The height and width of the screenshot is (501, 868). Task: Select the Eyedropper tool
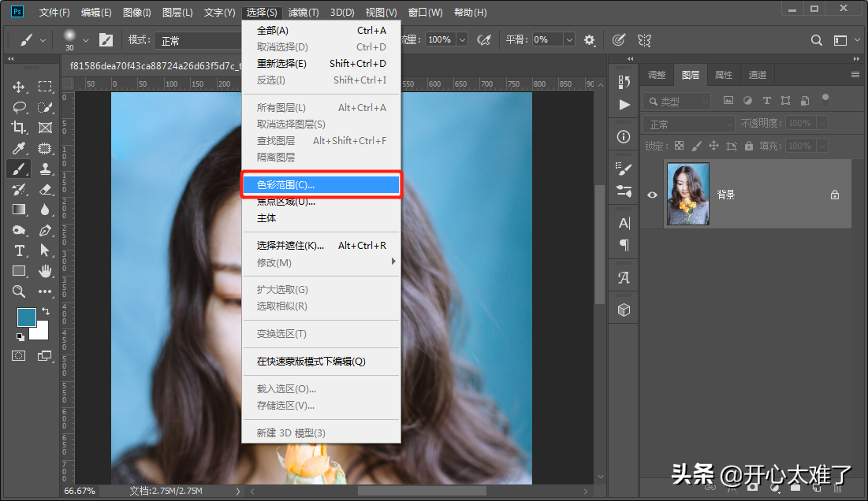(x=19, y=148)
